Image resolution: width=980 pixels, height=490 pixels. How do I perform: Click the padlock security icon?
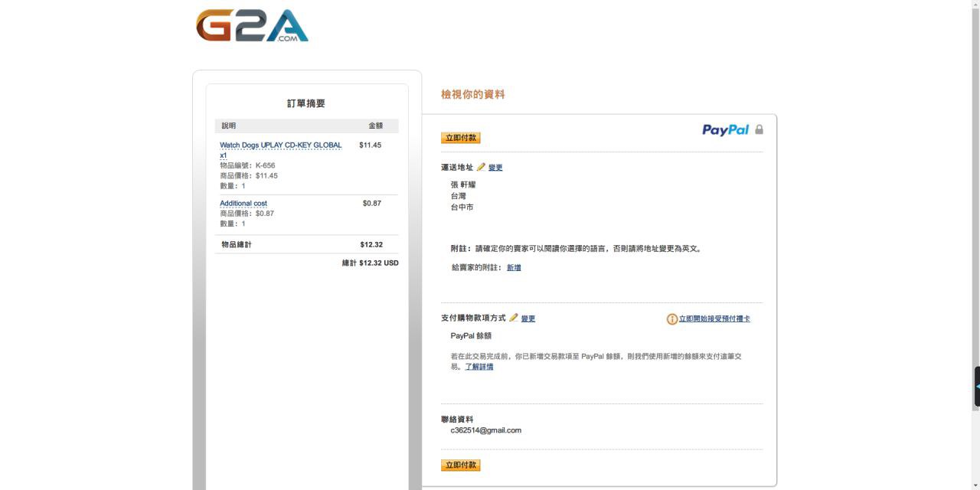pyautogui.click(x=759, y=129)
